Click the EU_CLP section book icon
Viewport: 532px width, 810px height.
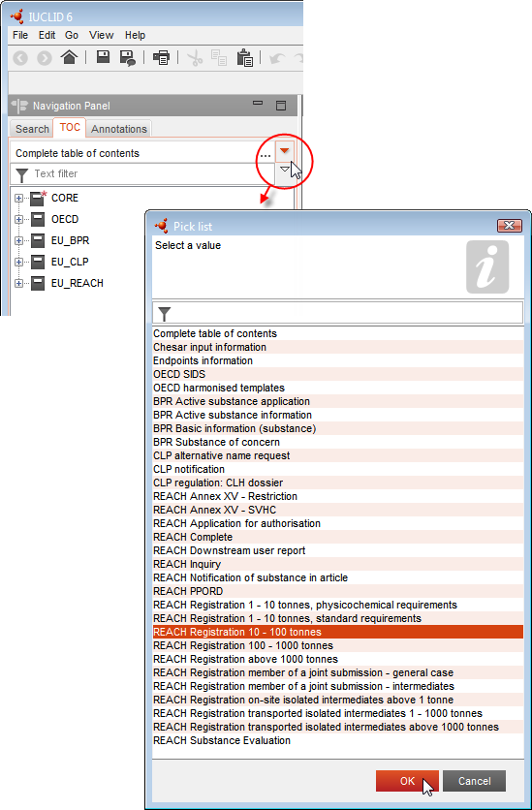pyautogui.click(x=38, y=262)
